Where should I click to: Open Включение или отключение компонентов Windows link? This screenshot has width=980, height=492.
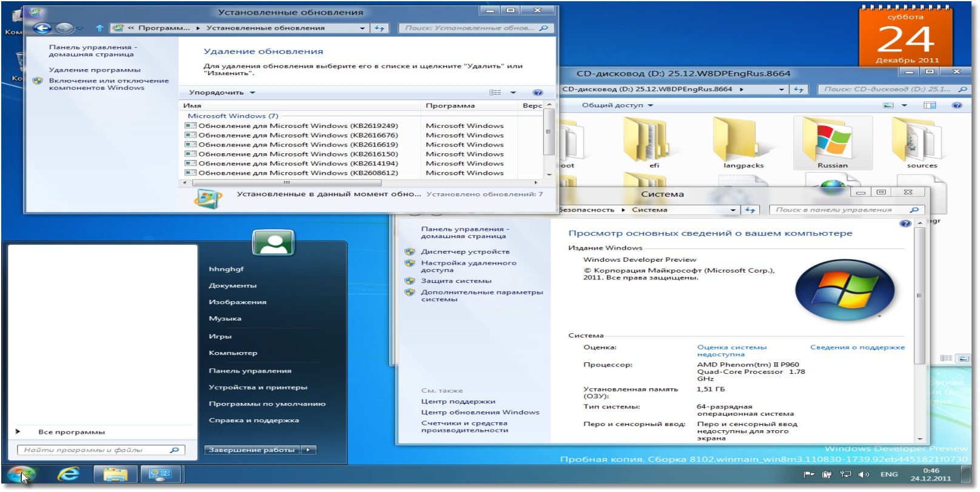coord(109,84)
